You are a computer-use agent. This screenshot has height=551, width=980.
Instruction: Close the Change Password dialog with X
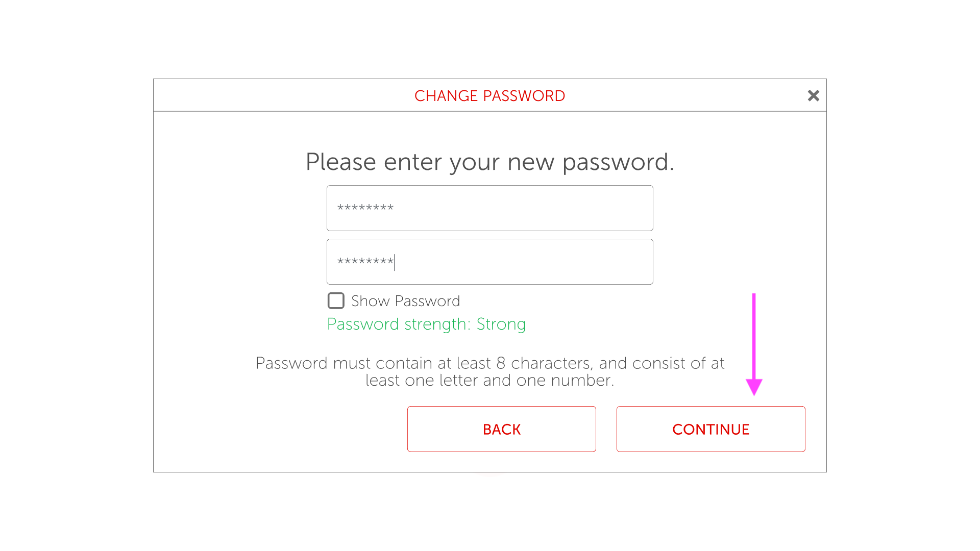click(x=813, y=95)
